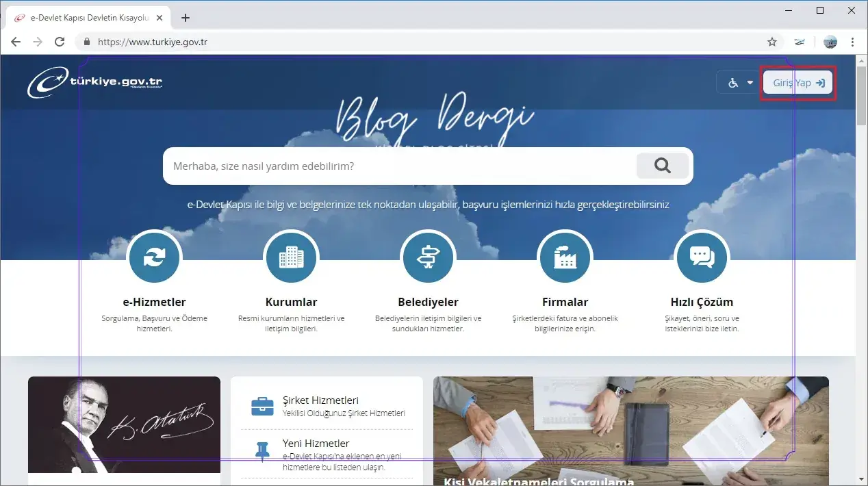Open a new browser tab
868x486 pixels.
185,18
